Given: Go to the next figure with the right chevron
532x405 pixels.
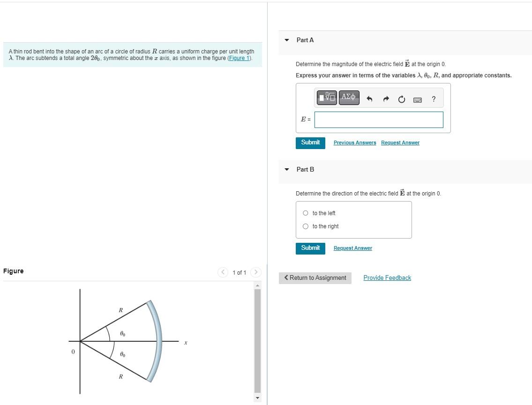Looking at the screenshot, I should coord(256,272).
